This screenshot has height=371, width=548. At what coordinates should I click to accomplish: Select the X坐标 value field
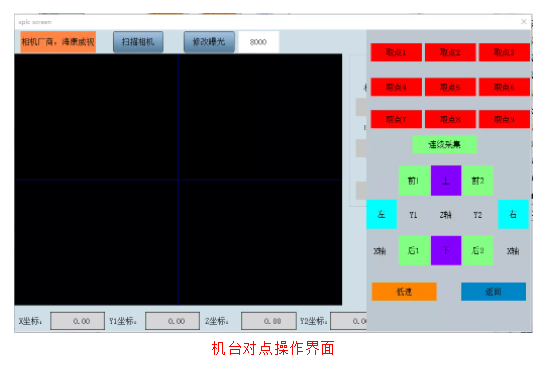[x=78, y=321]
